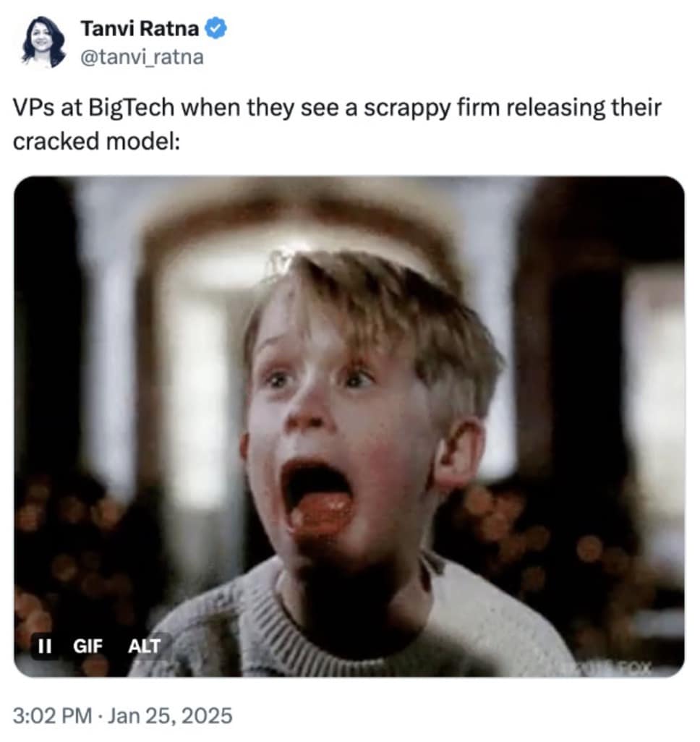Show the ALT image description

[x=145, y=646]
